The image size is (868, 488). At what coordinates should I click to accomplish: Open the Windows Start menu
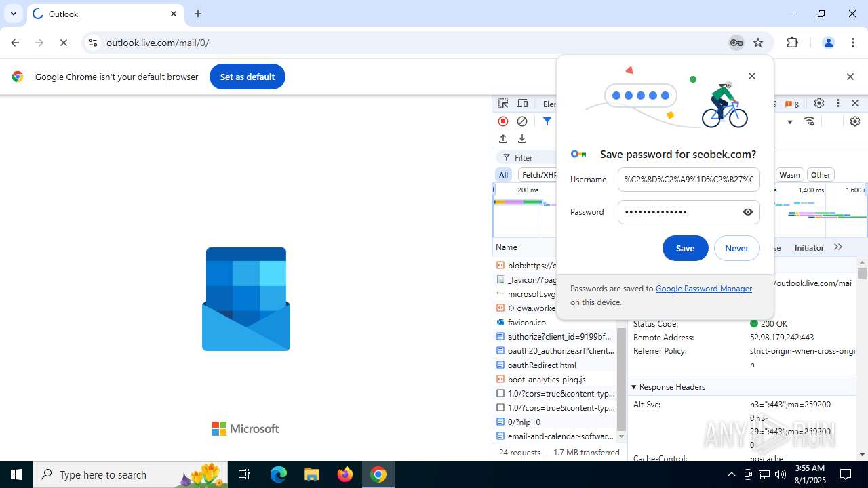tap(16, 474)
